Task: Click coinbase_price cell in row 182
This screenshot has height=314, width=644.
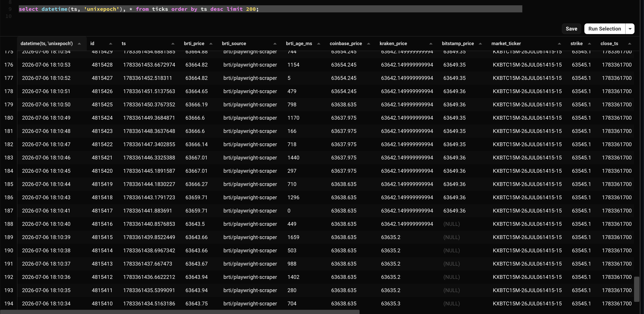Action: (x=344, y=144)
